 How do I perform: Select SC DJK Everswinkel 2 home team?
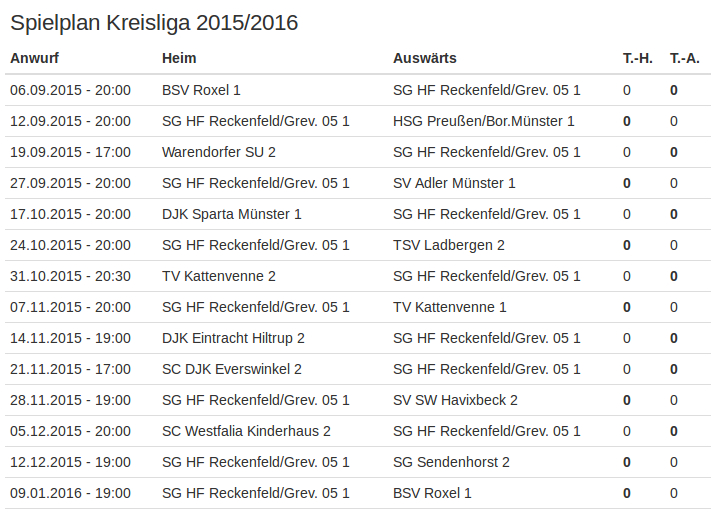(231, 369)
